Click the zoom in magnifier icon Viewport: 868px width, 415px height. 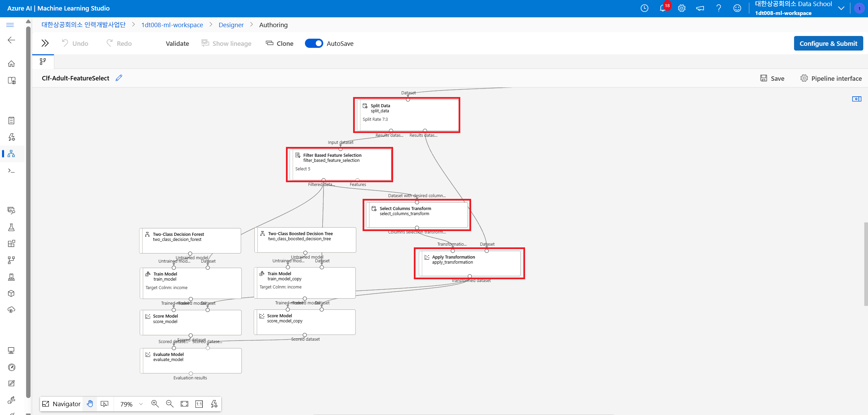(155, 404)
